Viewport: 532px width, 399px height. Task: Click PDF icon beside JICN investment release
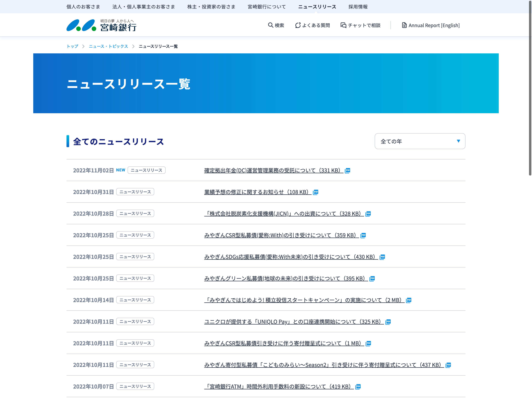(x=368, y=214)
